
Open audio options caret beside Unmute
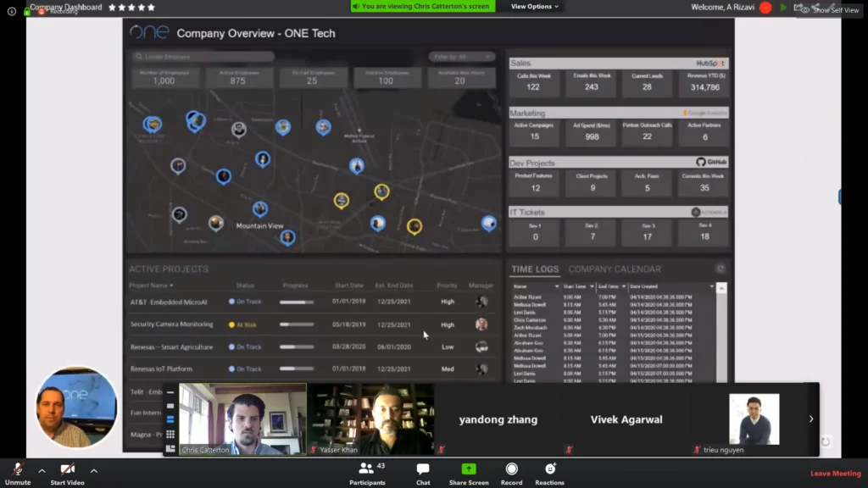point(42,470)
